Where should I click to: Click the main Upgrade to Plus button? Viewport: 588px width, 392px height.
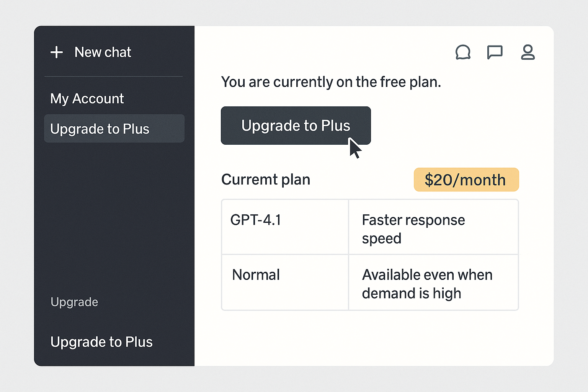pyautogui.click(x=296, y=126)
